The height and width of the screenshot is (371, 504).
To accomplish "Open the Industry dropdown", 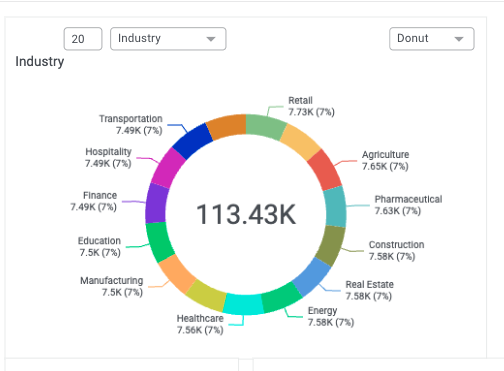I will (168, 39).
